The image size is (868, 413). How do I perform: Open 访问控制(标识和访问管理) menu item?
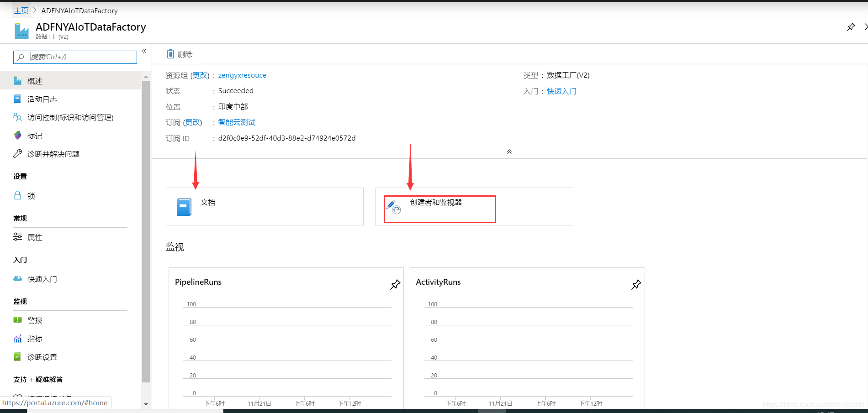coord(71,117)
